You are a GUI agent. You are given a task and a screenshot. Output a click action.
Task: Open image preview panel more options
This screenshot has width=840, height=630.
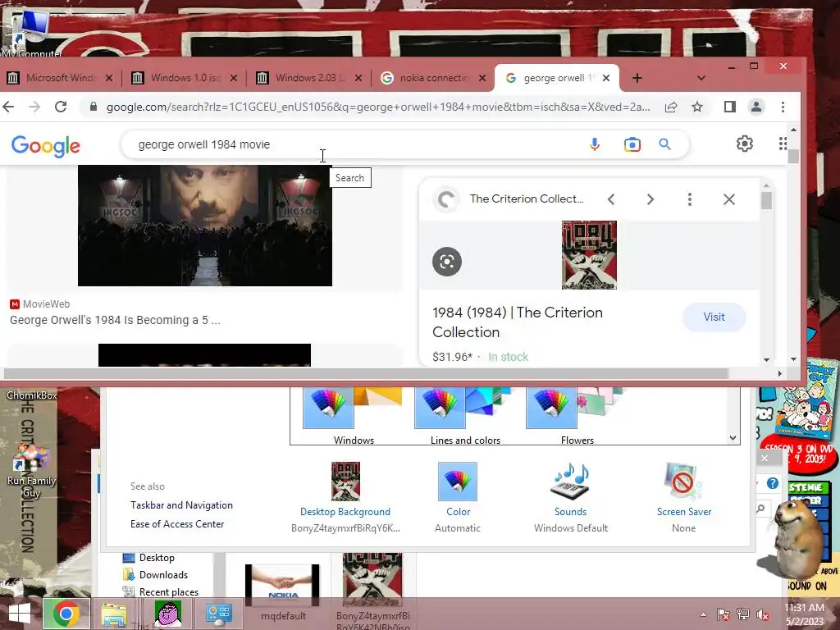689,199
